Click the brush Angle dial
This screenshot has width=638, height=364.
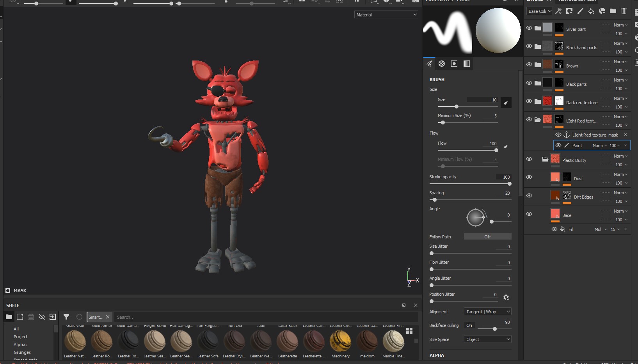pyautogui.click(x=476, y=217)
